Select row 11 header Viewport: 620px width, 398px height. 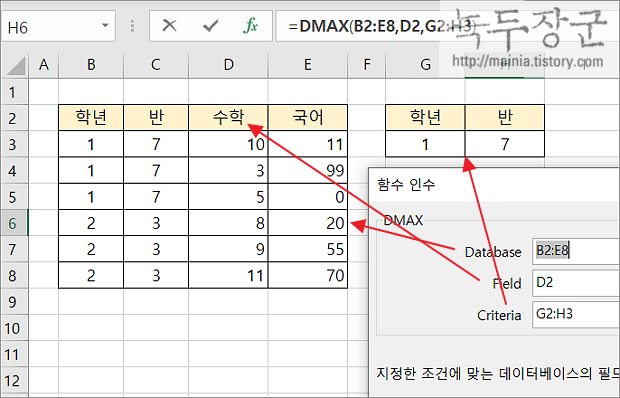click(14, 355)
